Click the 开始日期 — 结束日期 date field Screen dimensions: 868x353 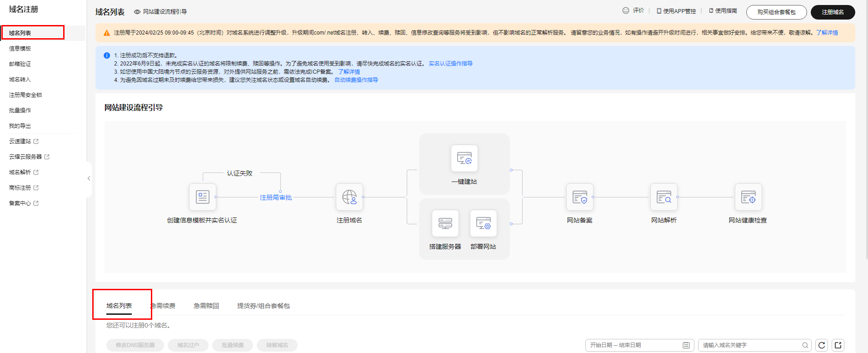tap(639, 345)
